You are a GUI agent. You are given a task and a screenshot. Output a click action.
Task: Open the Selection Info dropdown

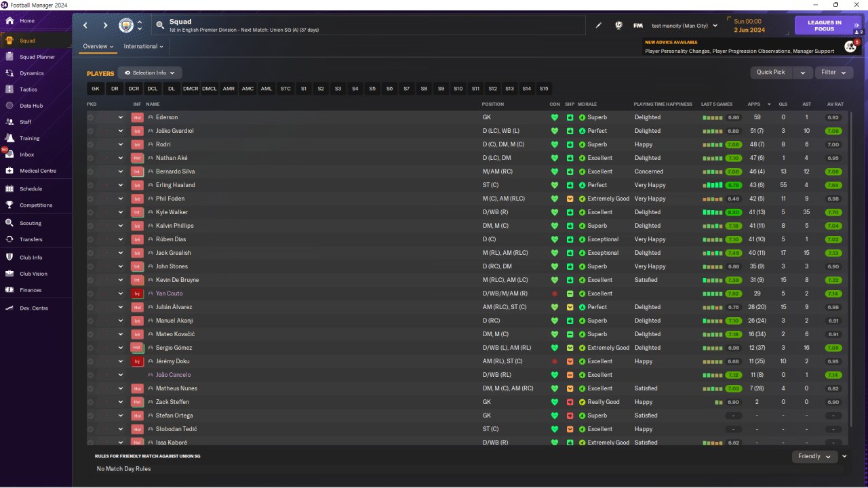point(150,73)
